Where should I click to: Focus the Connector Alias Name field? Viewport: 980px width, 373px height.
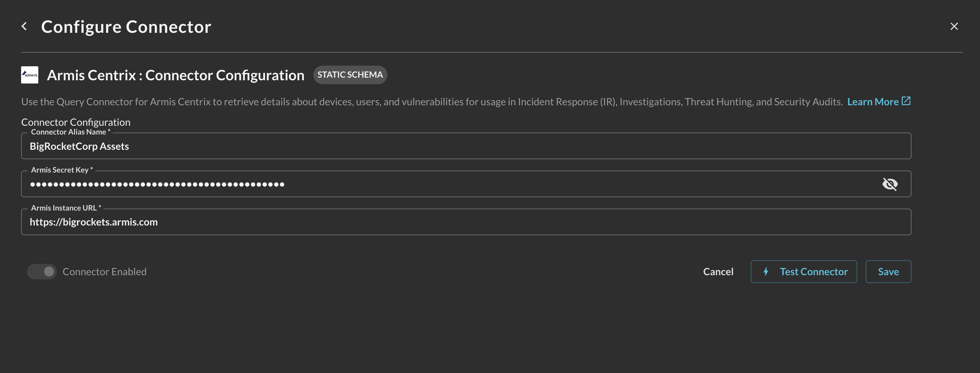pos(466,146)
